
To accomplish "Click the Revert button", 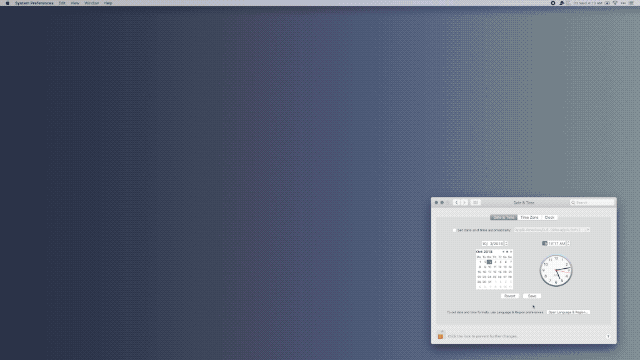I will click(509, 296).
